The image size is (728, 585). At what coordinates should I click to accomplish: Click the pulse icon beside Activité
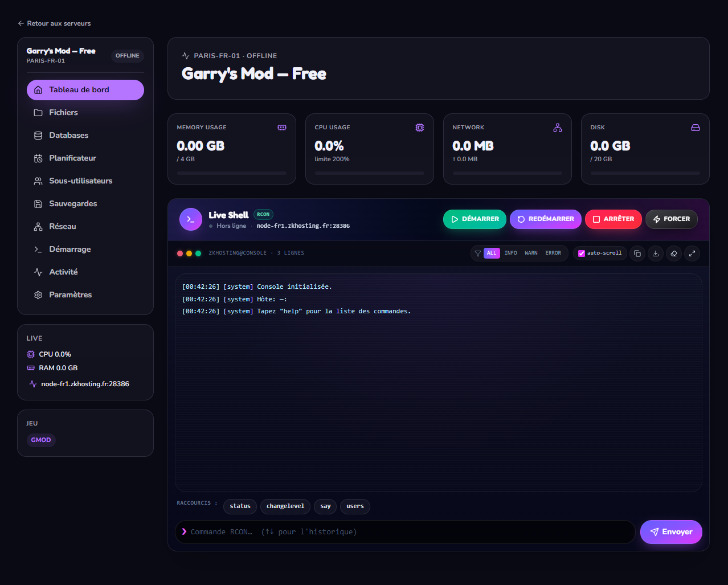38,272
